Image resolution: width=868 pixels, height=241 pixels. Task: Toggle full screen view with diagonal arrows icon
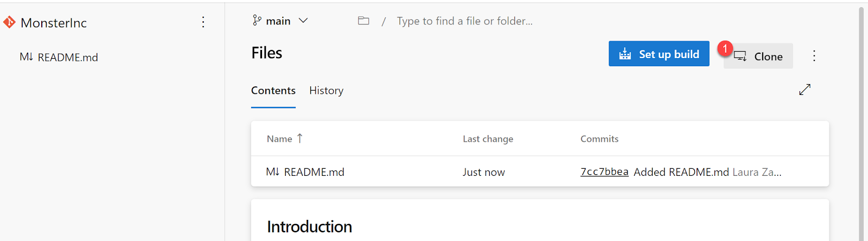tap(805, 90)
